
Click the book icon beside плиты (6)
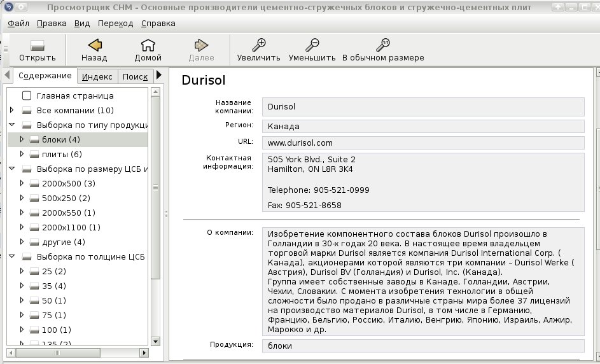point(34,154)
